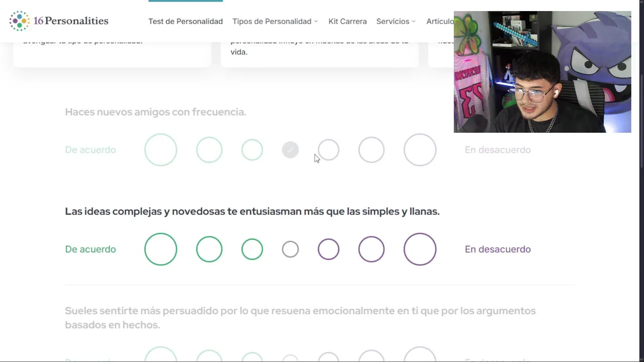The image size is (644, 362).
Task: Open Kit Carrera menu item
Action: [347, 21]
